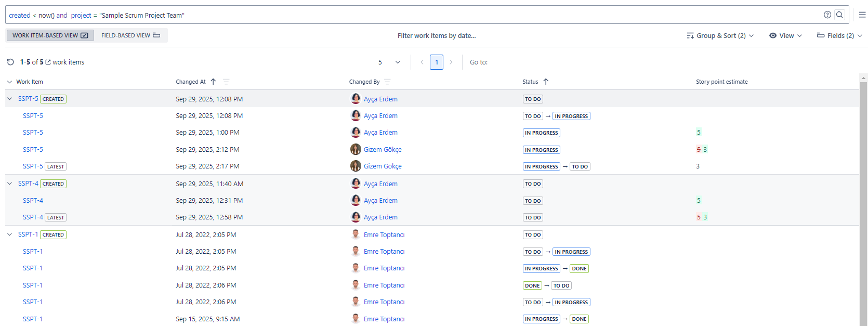This screenshot has height=326, width=868.
Task: Sort by Changed At arrow icon
Action: point(213,82)
